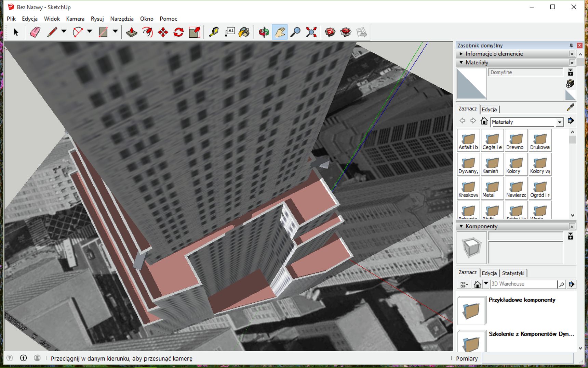Switch to Edycja tab in Materiały

pyautogui.click(x=489, y=110)
